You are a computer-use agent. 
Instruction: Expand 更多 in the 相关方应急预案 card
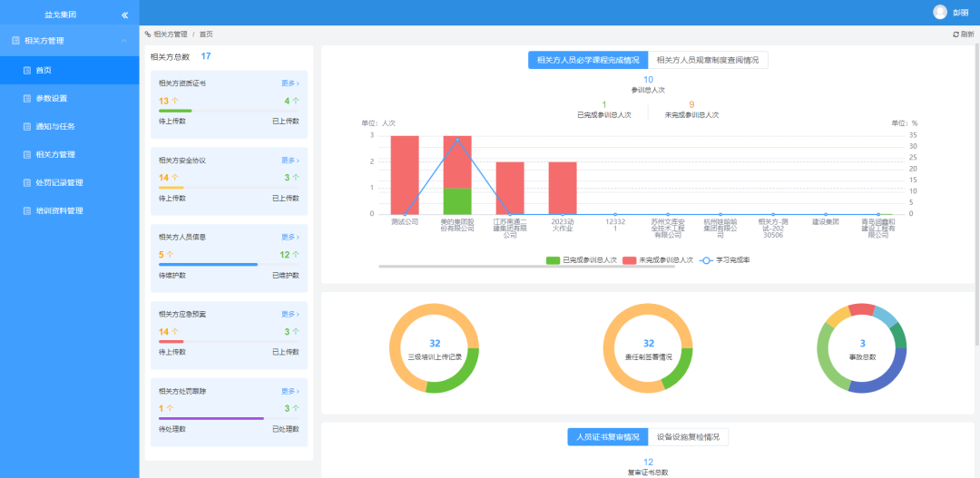tap(289, 314)
